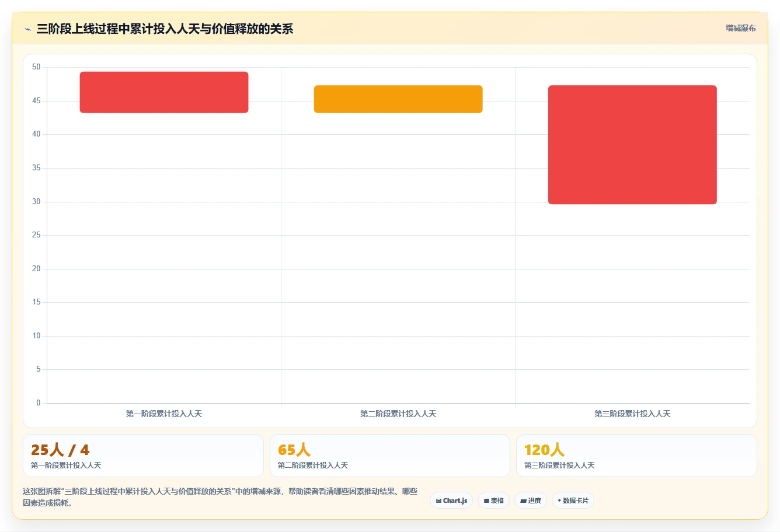Click x-axis label 第二阶段累计投入人天
Image resolution: width=780 pixels, height=532 pixels.
click(398, 414)
